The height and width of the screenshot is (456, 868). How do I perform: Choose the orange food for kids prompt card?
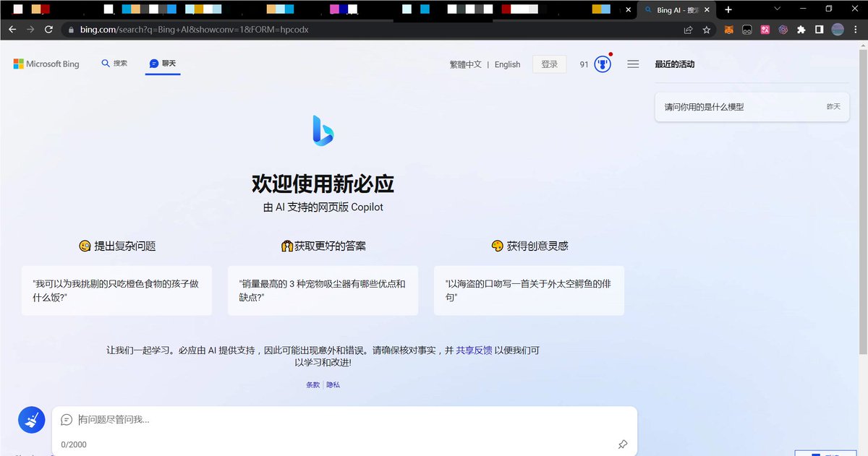116,291
